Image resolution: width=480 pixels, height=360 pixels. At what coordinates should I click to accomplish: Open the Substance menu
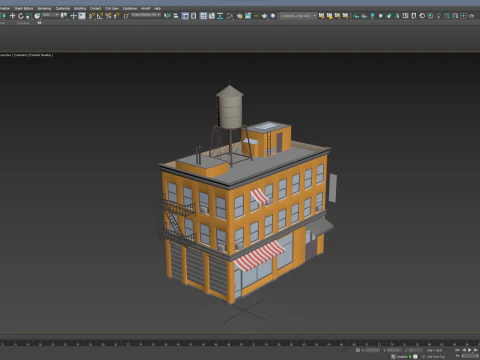click(x=130, y=8)
